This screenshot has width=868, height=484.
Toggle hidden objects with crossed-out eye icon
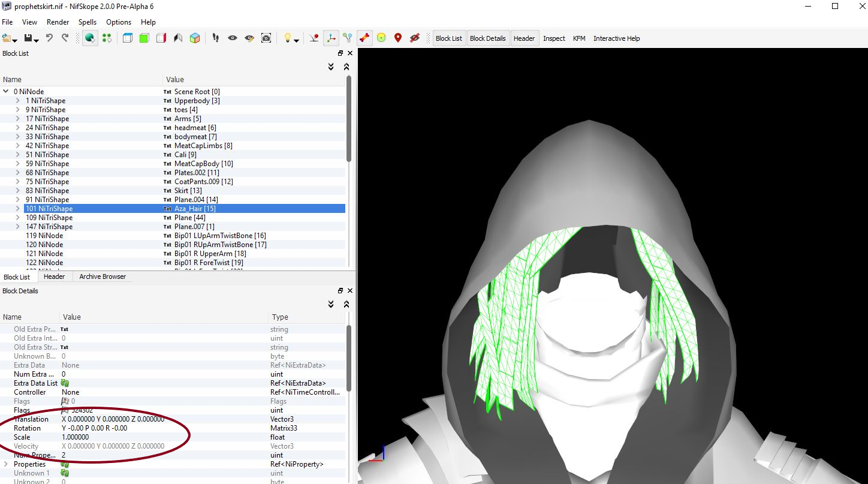click(415, 38)
